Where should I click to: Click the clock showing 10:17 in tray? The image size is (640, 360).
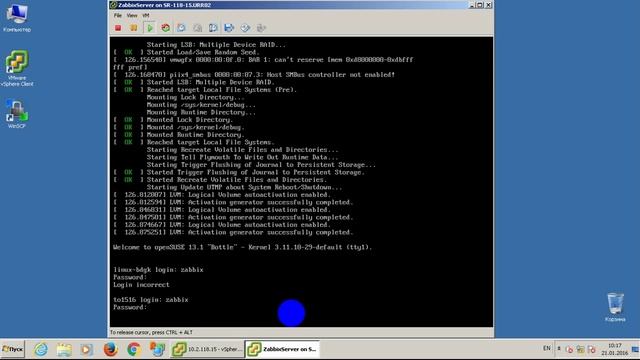(615, 349)
